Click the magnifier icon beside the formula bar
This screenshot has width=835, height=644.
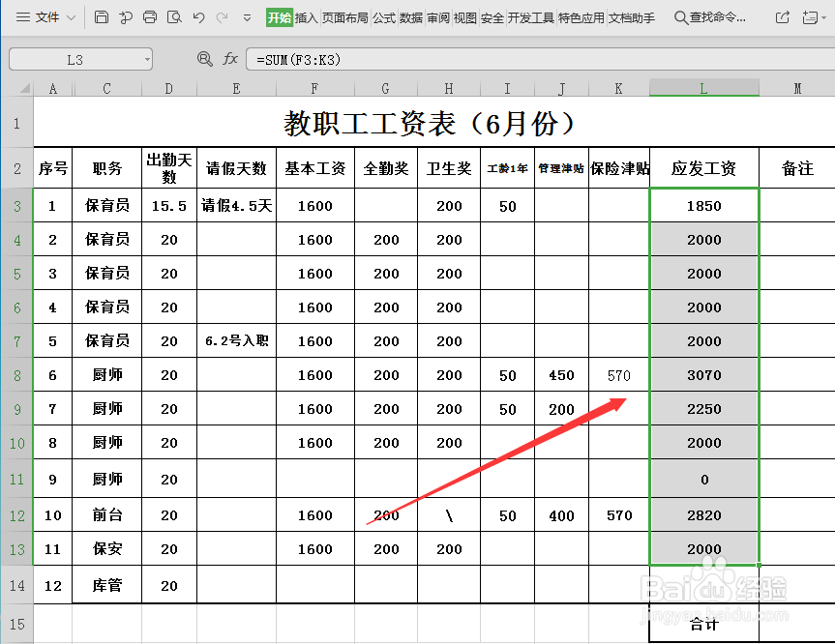coord(204,58)
